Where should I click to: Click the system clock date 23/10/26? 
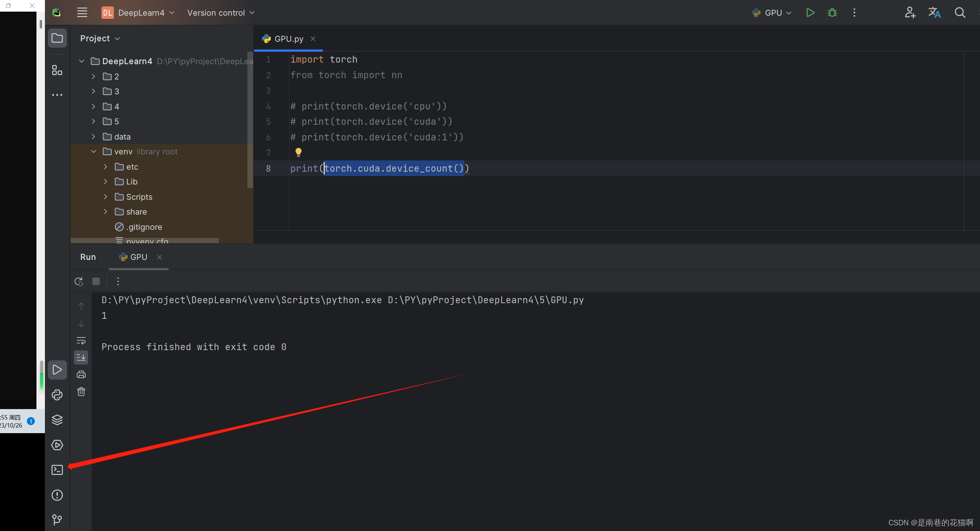tap(11, 426)
